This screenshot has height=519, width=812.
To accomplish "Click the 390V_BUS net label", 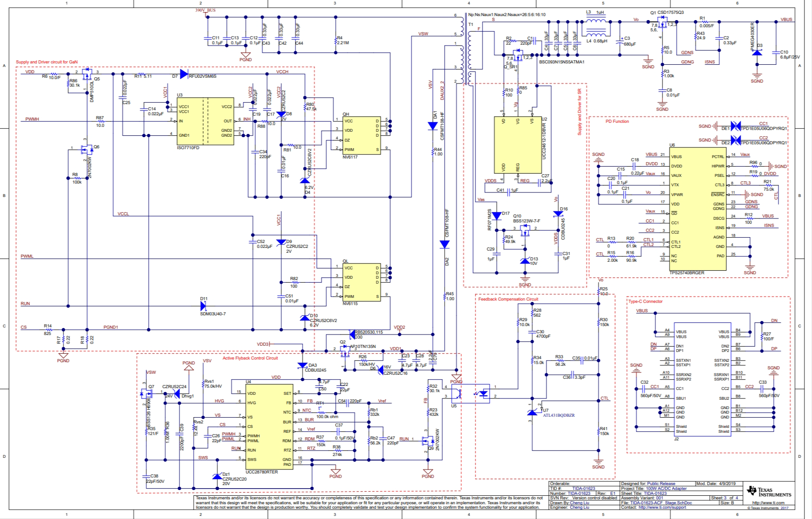I will coord(205,10).
